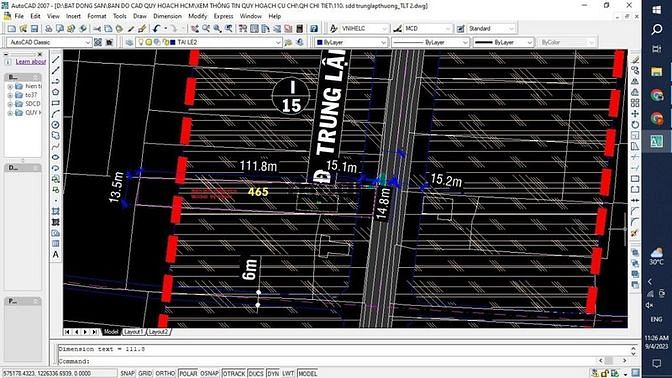
Task: Open the Format menu
Action: pos(97,16)
